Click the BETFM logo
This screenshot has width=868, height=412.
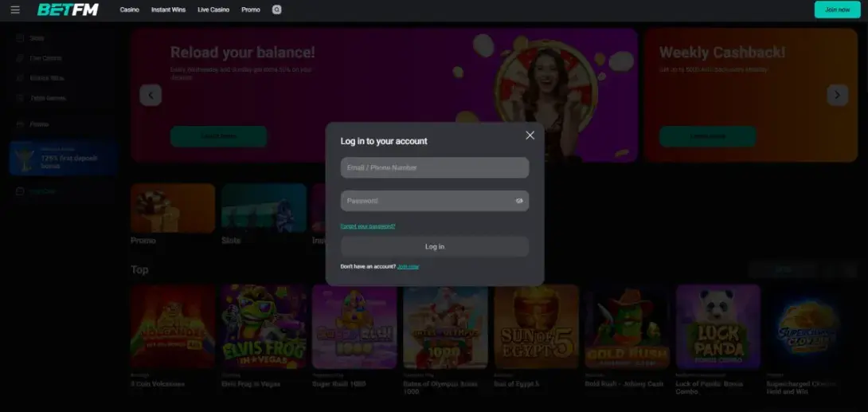[x=68, y=10]
